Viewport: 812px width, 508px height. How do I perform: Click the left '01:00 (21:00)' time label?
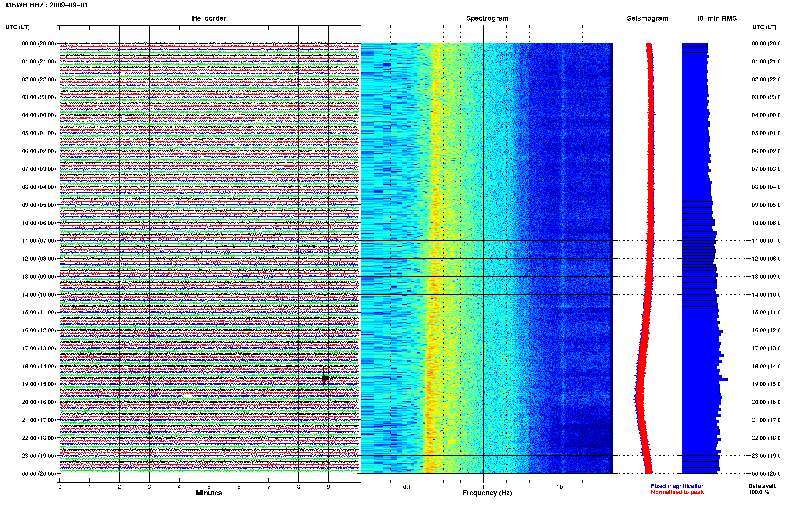(39, 61)
